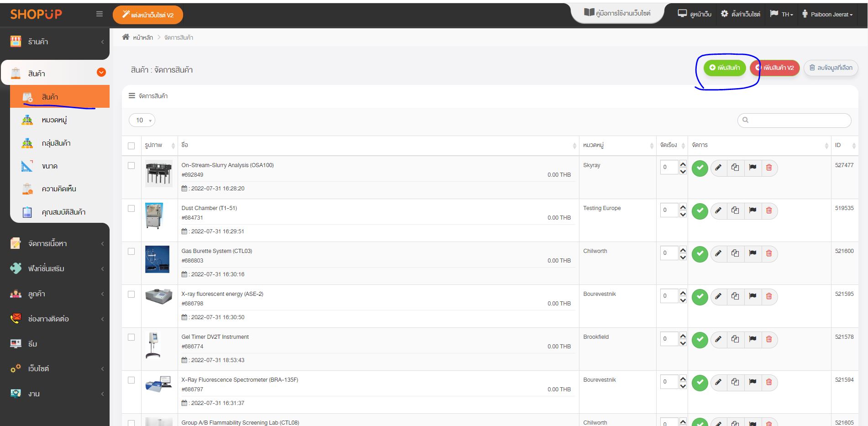
Task: Copy the X-Ray Fluorescence Spectrometer (BRA-135F) product
Action: click(x=735, y=382)
